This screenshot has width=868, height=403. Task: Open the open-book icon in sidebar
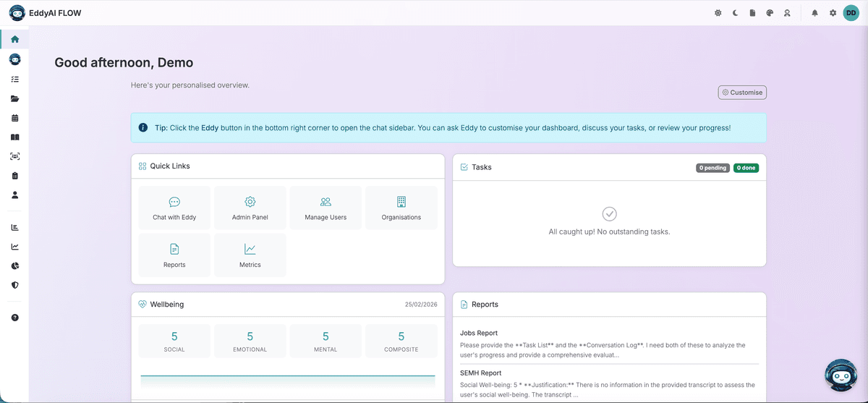[x=14, y=137]
